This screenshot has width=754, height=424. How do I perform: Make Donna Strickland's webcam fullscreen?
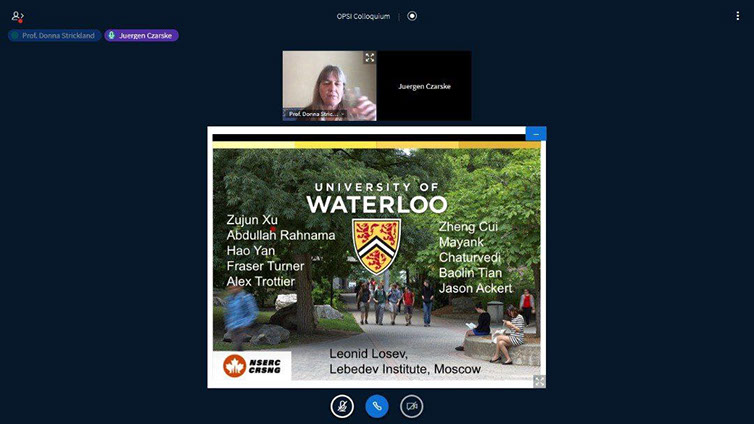[x=369, y=58]
